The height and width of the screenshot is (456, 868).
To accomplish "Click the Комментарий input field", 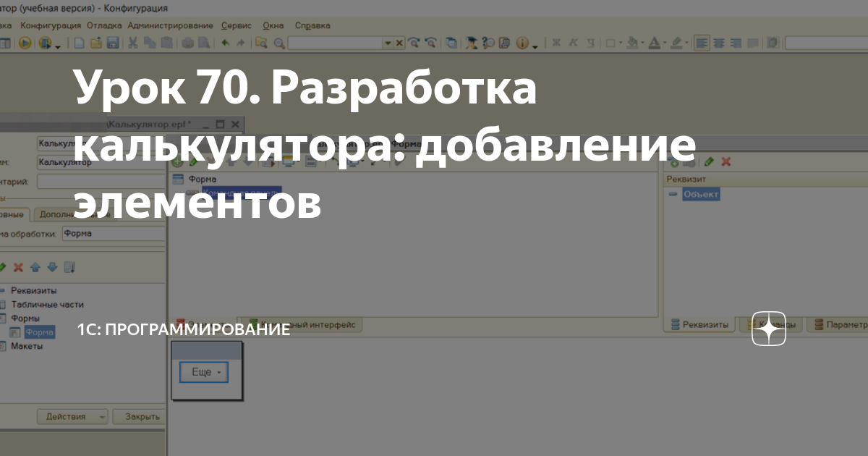I will coord(101,181).
